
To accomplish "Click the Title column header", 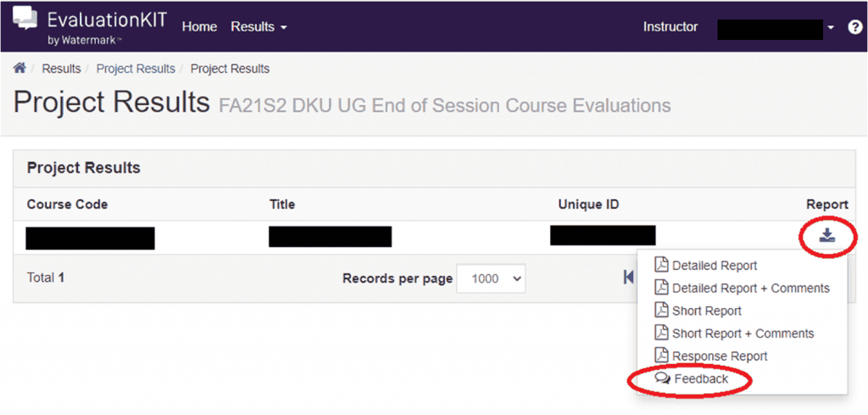I will 282,205.
